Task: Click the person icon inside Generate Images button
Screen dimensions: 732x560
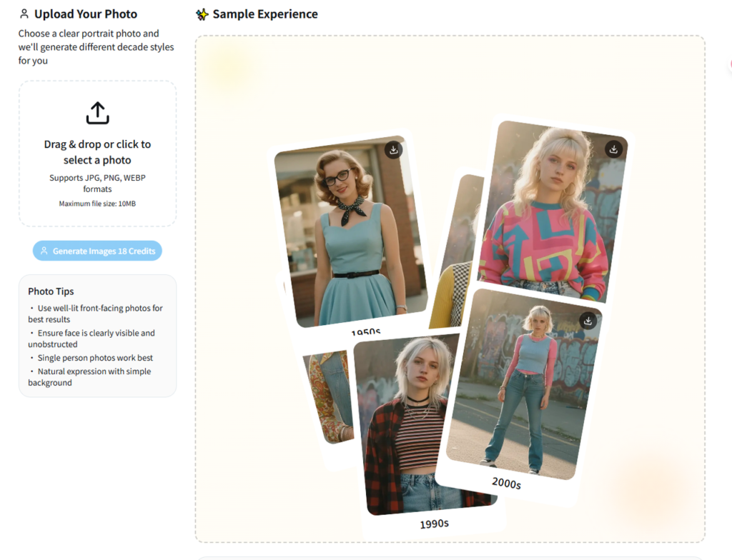Action: 44,251
